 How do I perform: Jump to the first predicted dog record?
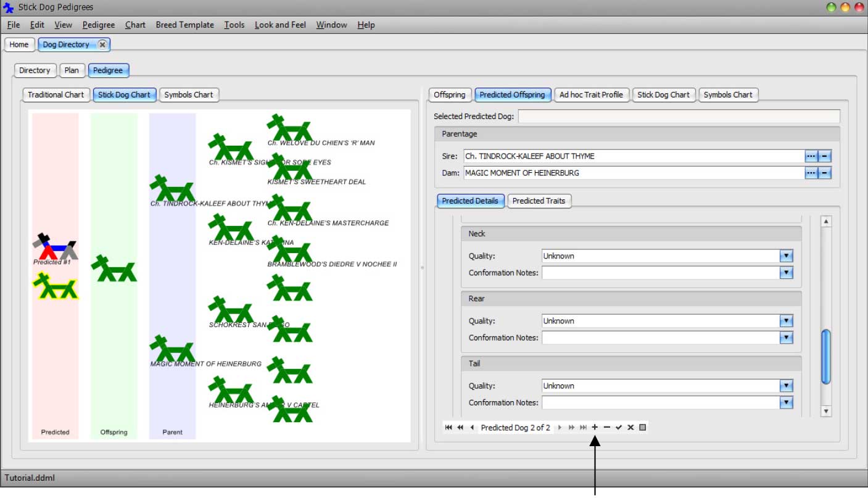(448, 427)
